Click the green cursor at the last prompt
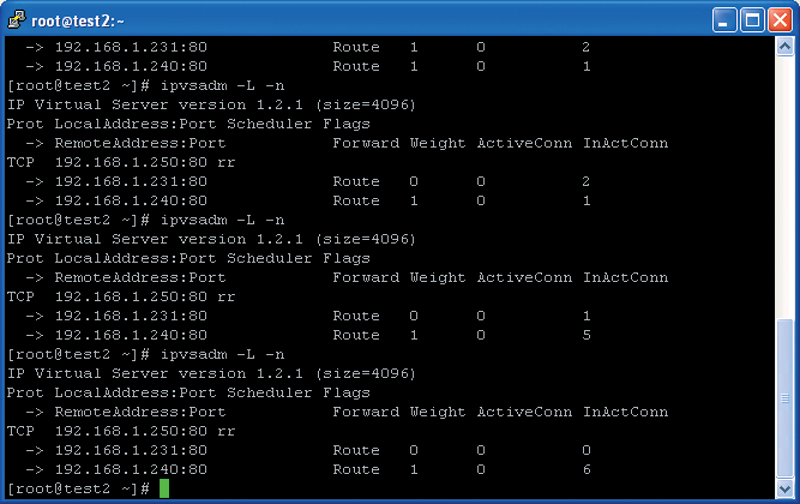 click(x=164, y=488)
